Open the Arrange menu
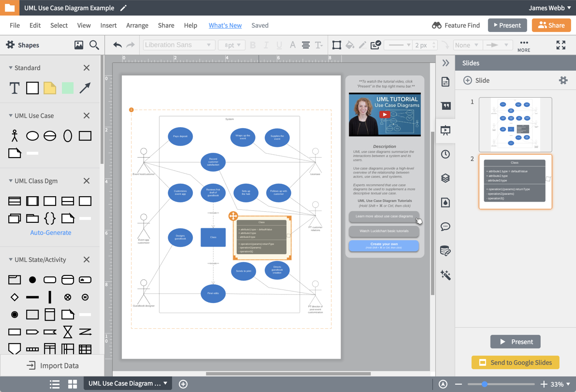The width and height of the screenshot is (576, 392). click(137, 25)
